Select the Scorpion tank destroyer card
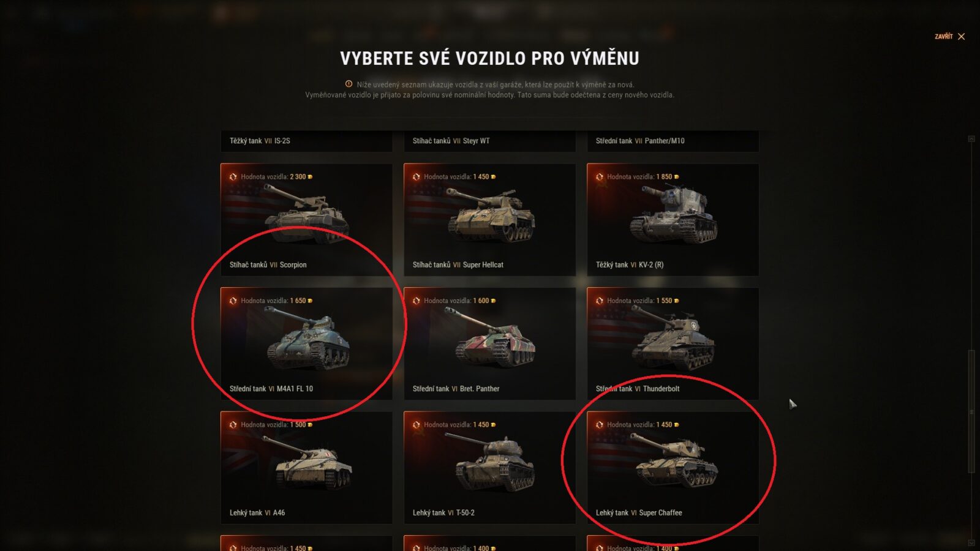The width and height of the screenshot is (980, 551). click(306, 219)
